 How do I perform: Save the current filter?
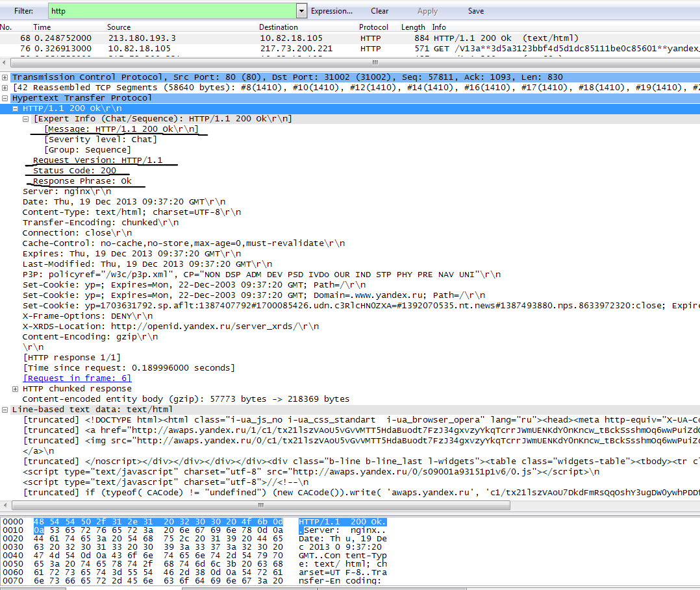(x=476, y=11)
